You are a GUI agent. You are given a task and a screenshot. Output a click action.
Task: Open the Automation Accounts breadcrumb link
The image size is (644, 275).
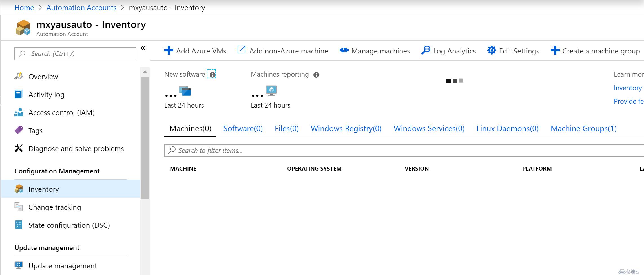click(x=81, y=8)
